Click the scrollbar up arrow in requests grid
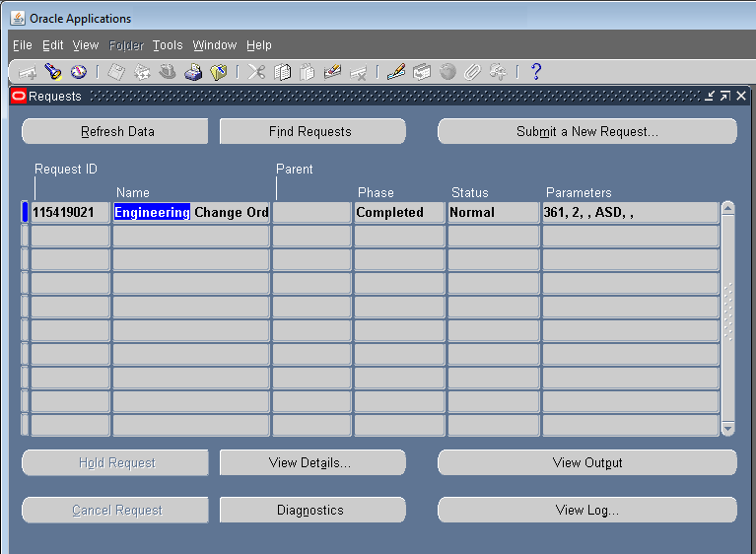The image size is (756, 554). click(728, 208)
